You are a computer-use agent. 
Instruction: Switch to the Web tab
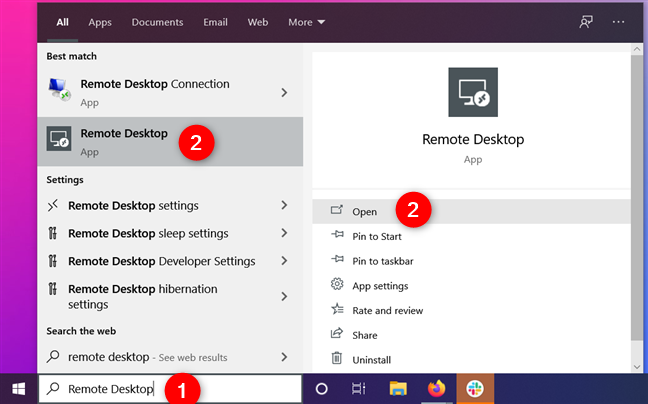[x=257, y=22]
